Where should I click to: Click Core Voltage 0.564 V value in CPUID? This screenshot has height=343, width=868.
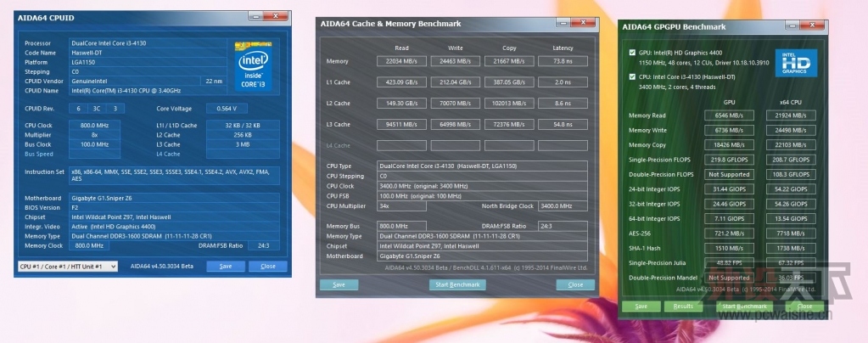point(227,109)
